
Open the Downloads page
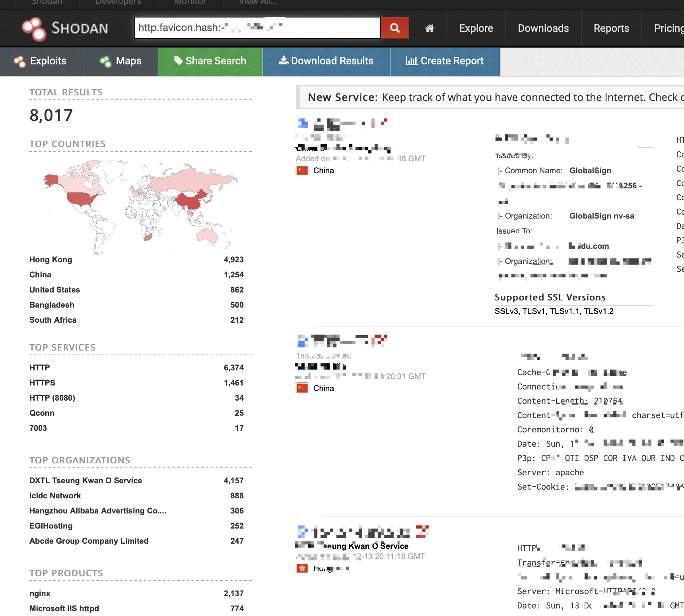pos(543,28)
